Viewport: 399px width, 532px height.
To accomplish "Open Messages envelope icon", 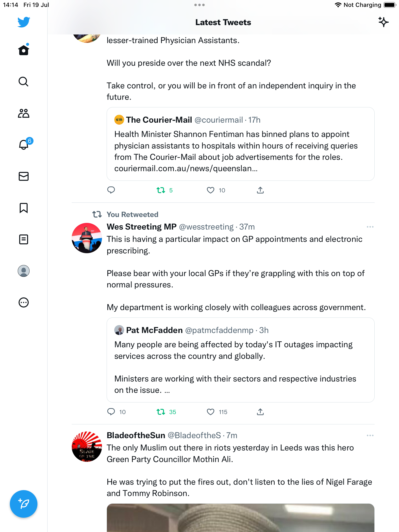I will point(24,176).
